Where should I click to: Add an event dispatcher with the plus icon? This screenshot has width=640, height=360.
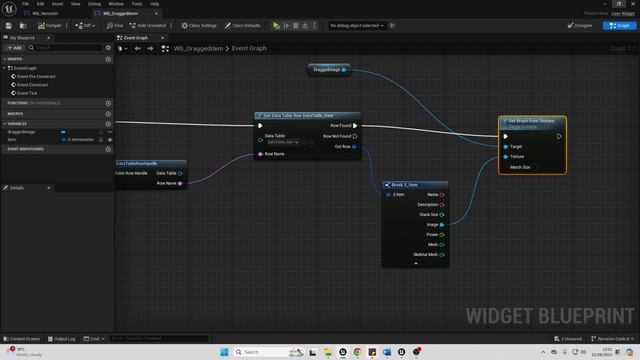(108, 149)
